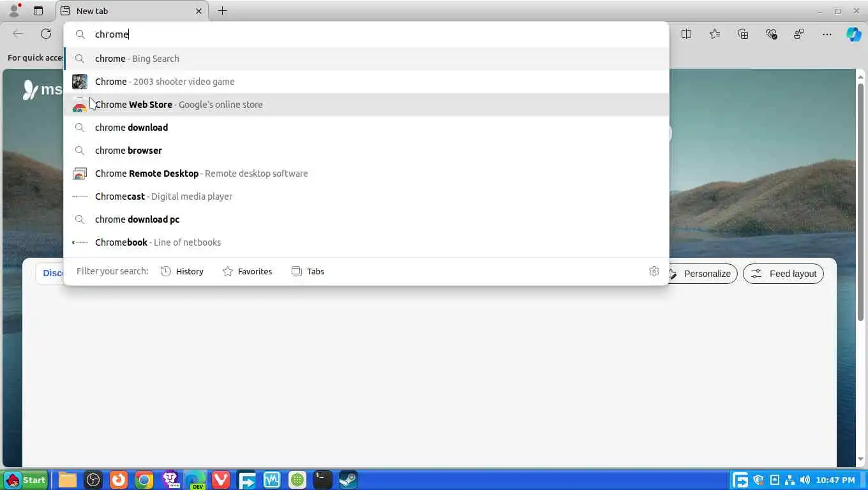Viewport: 868px width, 490px height.
Task: Open the Start menu button
Action: click(26, 480)
